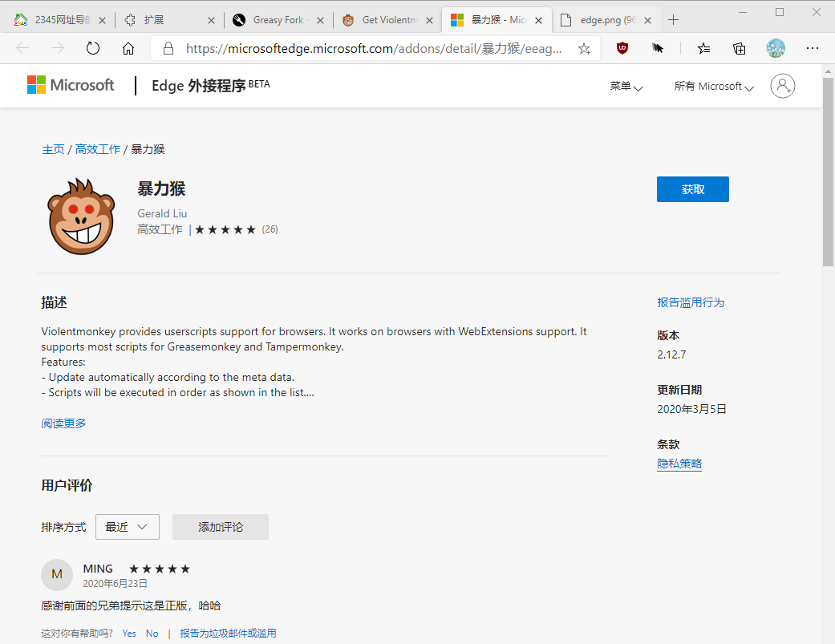Open the 隐私策略 link
This screenshot has width=835, height=644.
click(x=679, y=464)
